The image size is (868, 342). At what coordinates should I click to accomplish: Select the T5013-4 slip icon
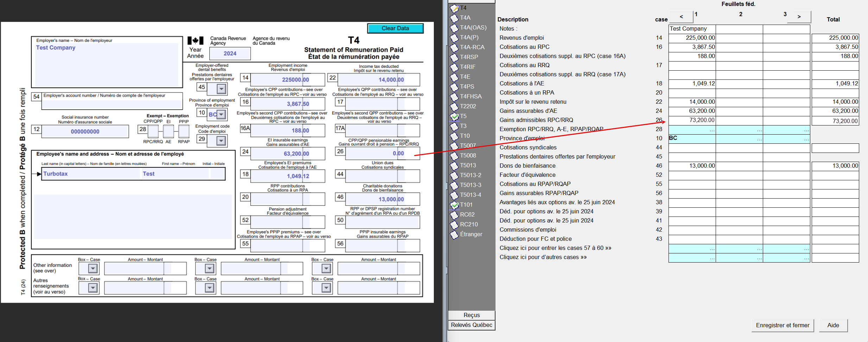(x=455, y=195)
